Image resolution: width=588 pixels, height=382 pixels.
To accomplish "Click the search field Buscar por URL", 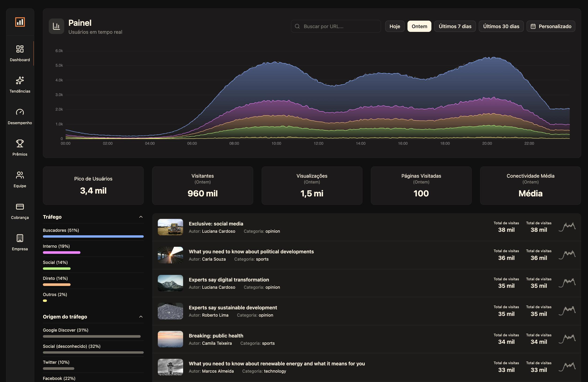I will click(335, 26).
